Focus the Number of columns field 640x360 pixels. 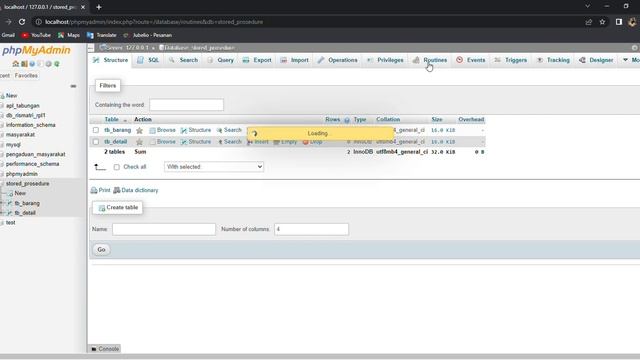pos(311,229)
